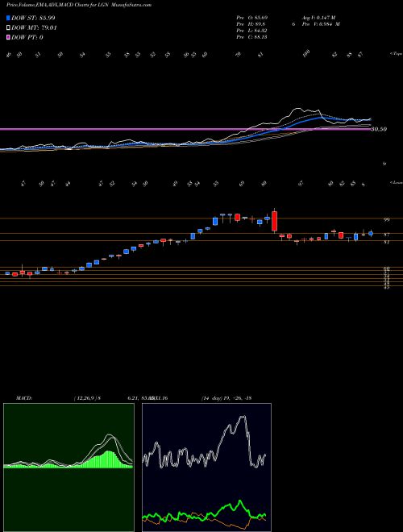Click the white DOW MT legend swatch

click(x=8, y=27)
